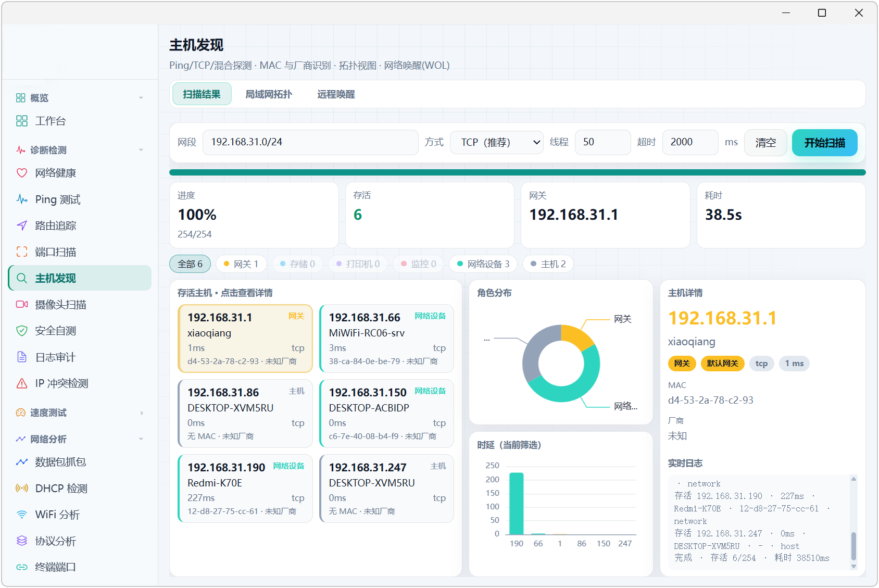Click the 速度测试 gauge icon
This screenshot has width=879, height=588.
(21, 412)
